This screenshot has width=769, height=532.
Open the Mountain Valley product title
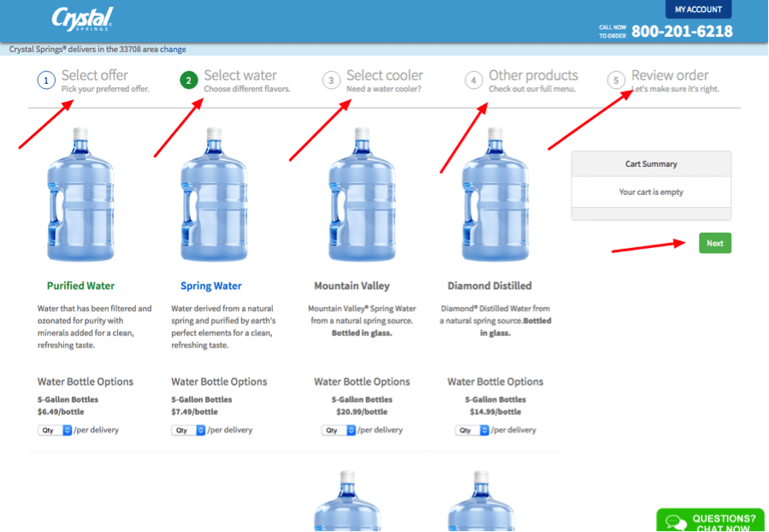(x=352, y=286)
